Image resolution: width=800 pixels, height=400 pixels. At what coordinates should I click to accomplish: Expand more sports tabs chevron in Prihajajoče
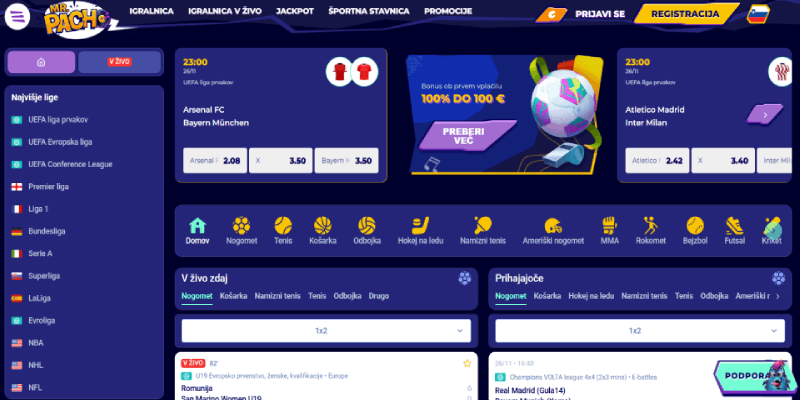point(778,296)
